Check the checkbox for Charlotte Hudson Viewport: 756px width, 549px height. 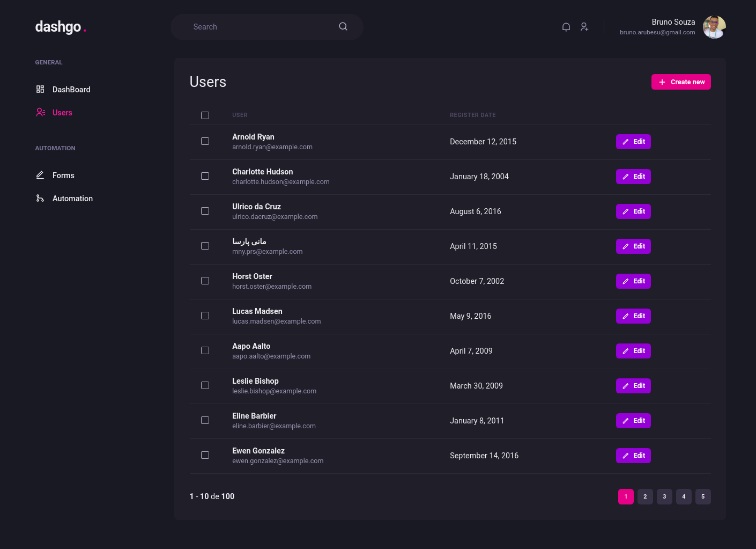click(205, 176)
